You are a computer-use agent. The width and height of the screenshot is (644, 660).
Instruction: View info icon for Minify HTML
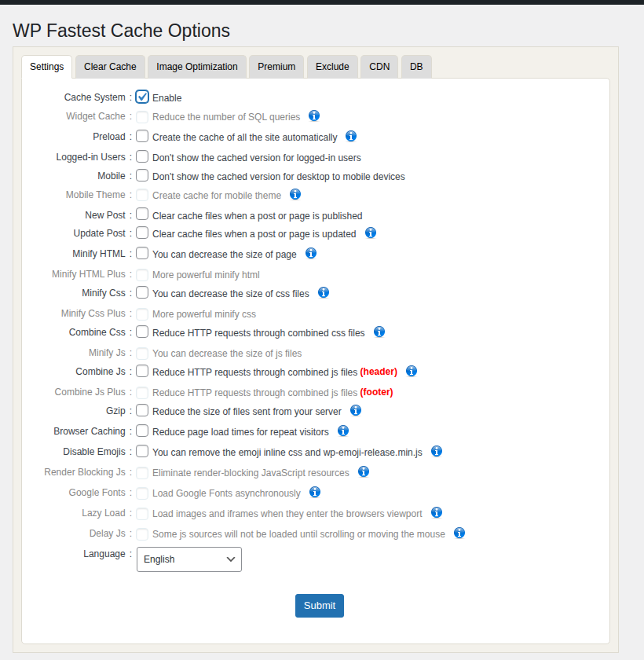(x=310, y=253)
